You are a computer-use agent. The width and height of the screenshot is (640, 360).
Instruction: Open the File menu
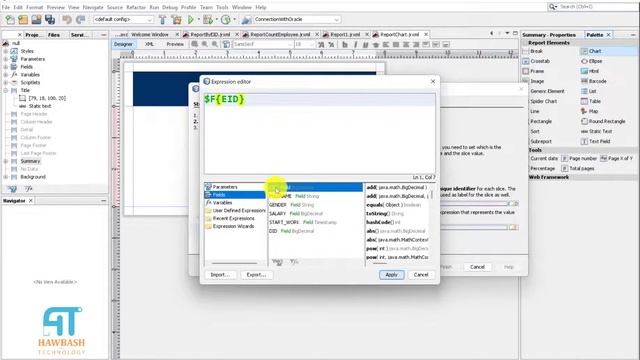coord(6,7)
